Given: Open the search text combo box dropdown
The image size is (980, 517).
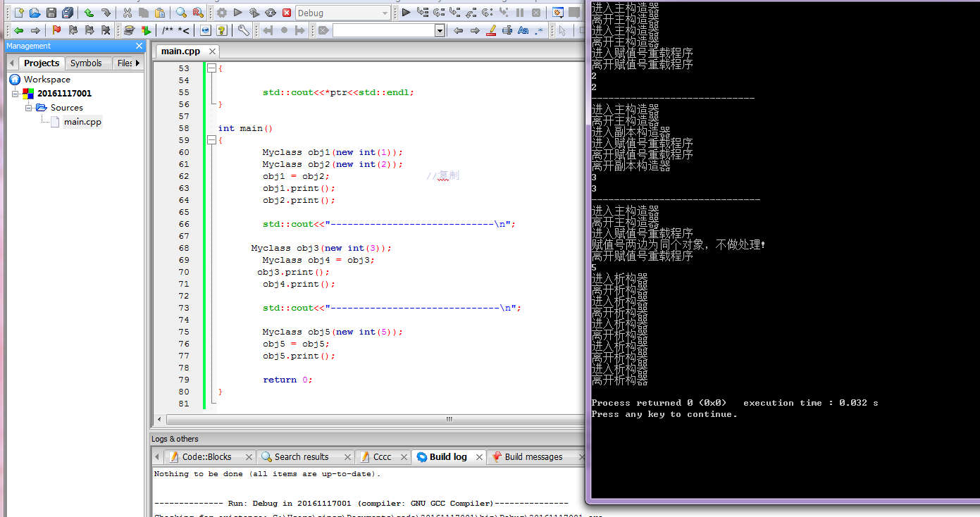Looking at the screenshot, I should coord(440,30).
